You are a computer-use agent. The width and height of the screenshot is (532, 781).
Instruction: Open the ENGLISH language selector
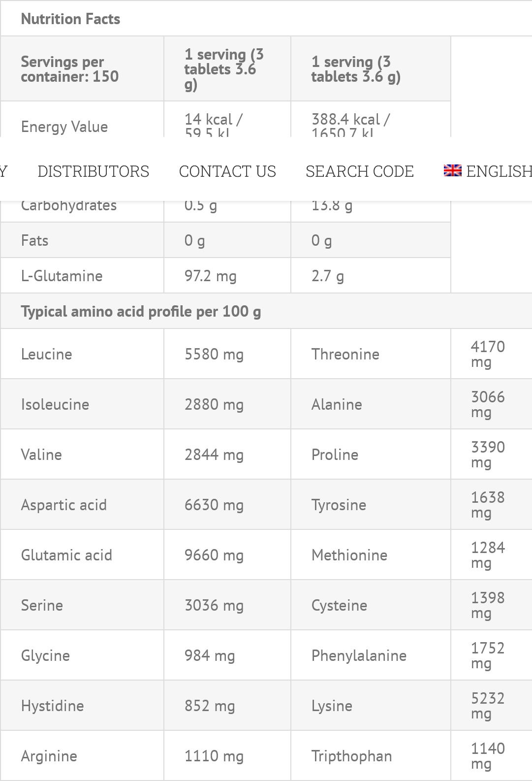pos(498,171)
